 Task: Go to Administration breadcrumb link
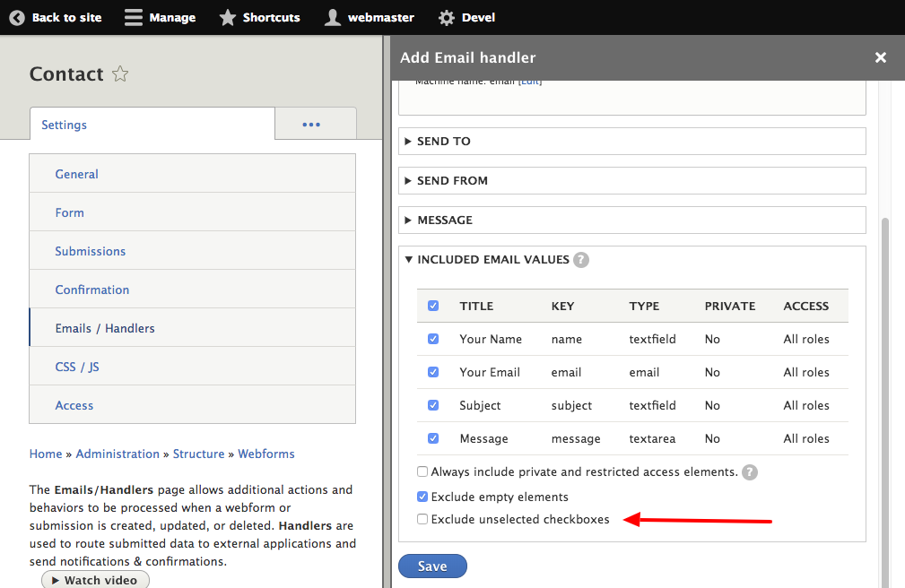tap(117, 454)
